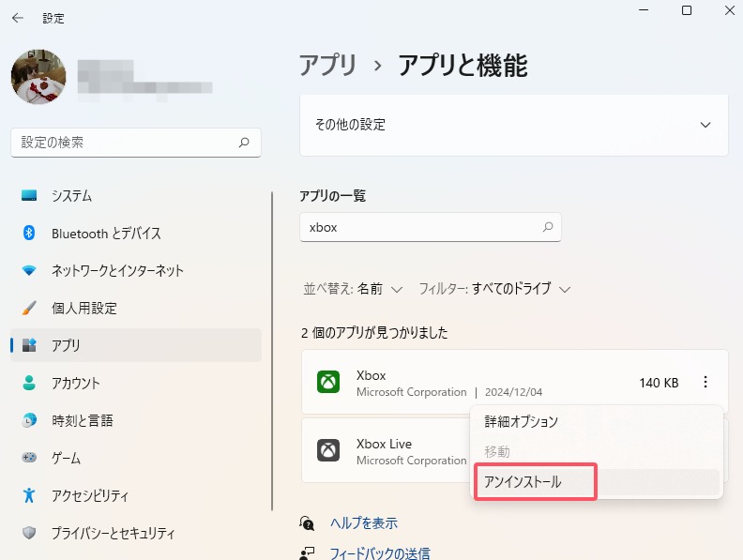Close the 設定 window
The height and width of the screenshot is (560, 743).
730,10
